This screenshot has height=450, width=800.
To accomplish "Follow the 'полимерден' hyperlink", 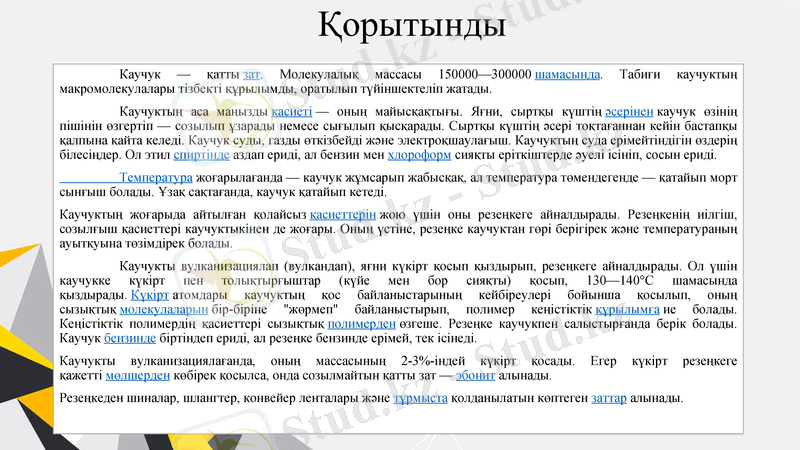I will pyautogui.click(x=362, y=324).
